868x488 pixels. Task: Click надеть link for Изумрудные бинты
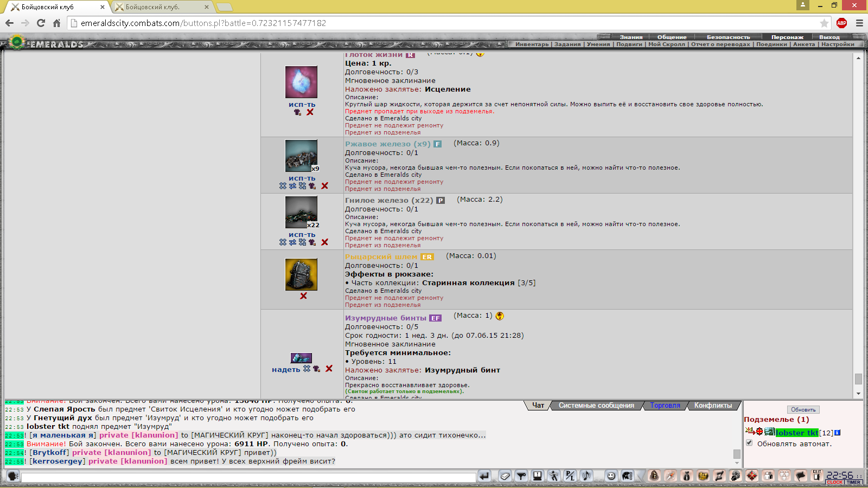pos(286,369)
